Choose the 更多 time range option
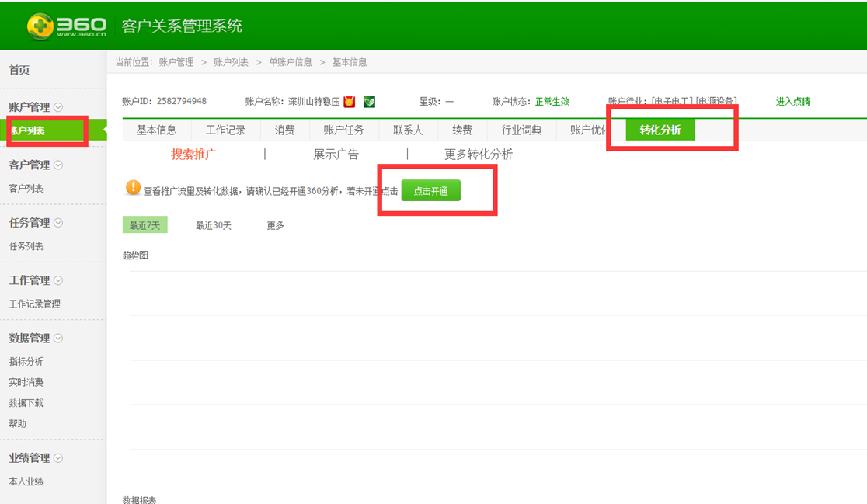Image resolution: width=867 pixels, height=504 pixels. point(275,225)
